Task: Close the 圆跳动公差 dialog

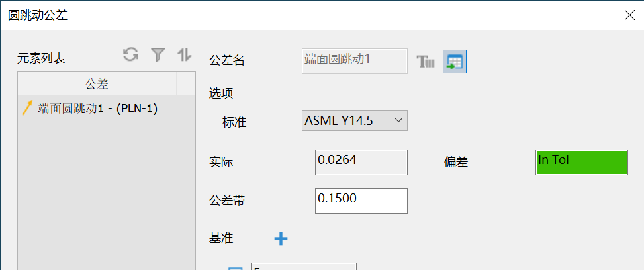Action: coord(629,15)
